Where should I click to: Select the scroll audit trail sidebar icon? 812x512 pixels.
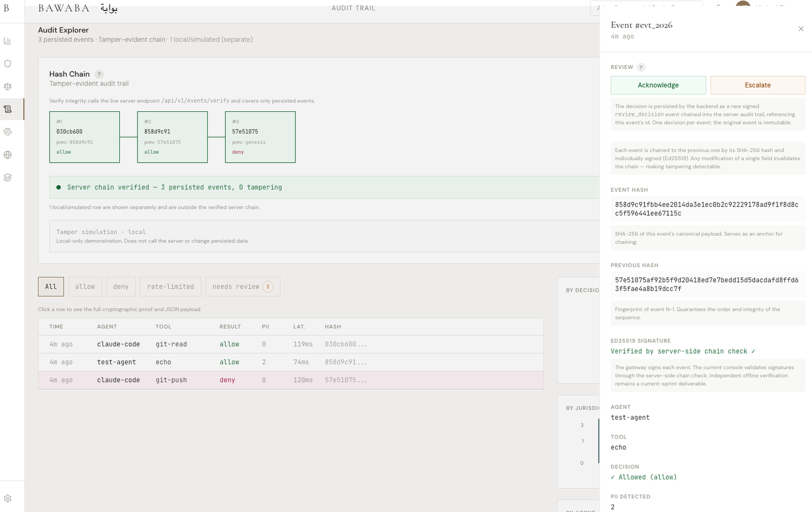pos(8,109)
